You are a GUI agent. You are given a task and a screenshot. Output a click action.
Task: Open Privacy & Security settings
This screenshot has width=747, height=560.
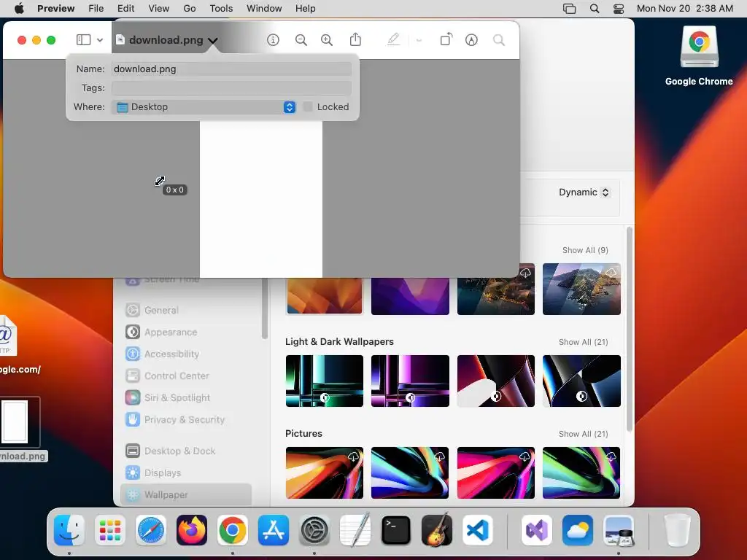[x=187, y=419]
